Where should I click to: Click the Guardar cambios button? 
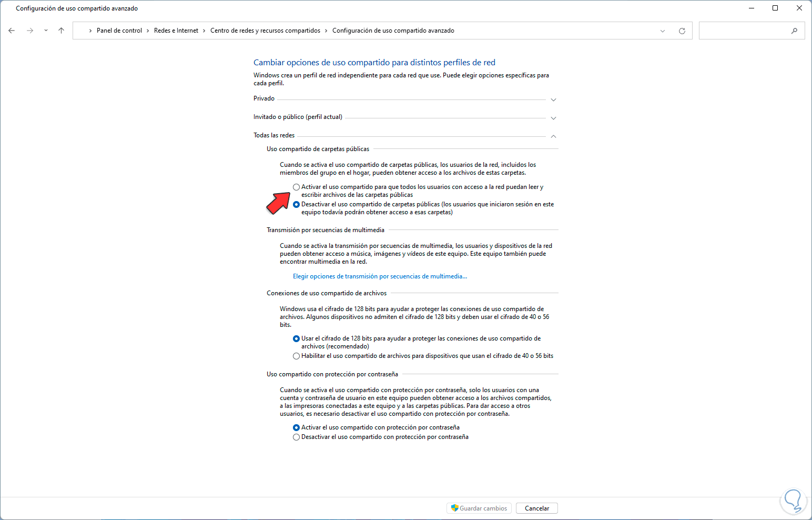(479, 508)
